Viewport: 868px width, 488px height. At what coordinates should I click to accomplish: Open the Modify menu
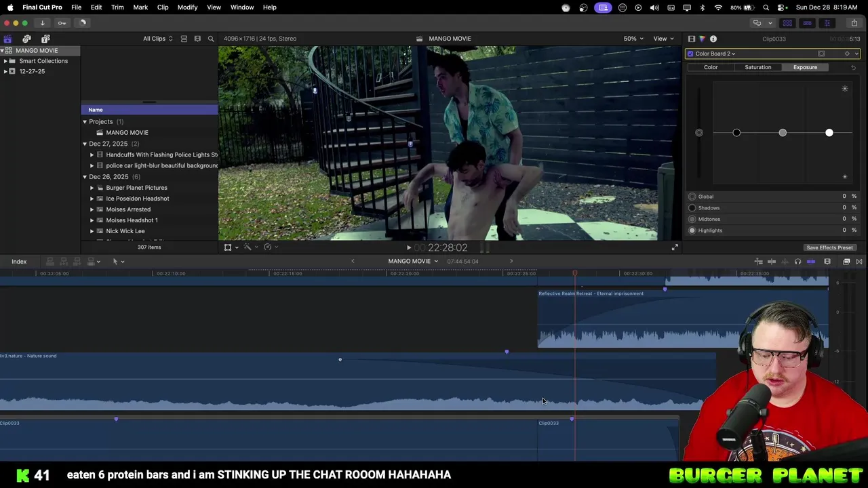187,7
